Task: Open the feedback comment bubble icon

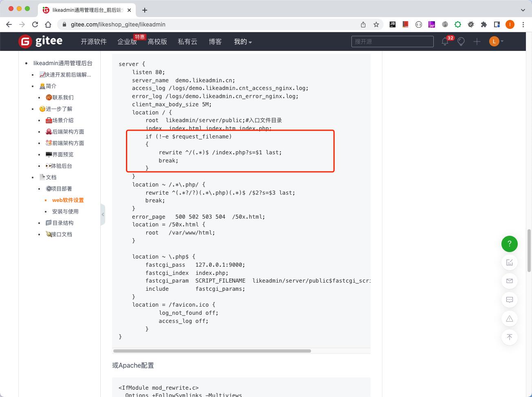Action: point(509,300)
